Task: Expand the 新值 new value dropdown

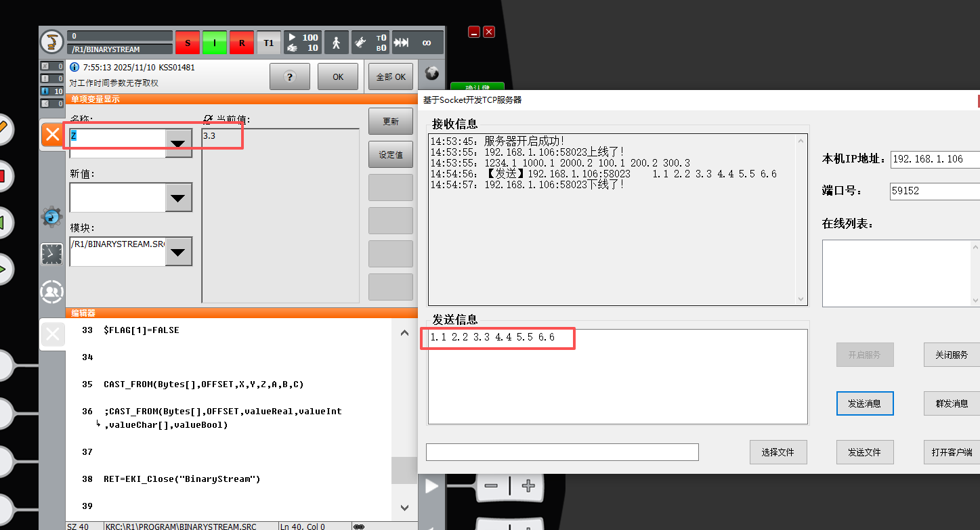Action: coord(179,198)
